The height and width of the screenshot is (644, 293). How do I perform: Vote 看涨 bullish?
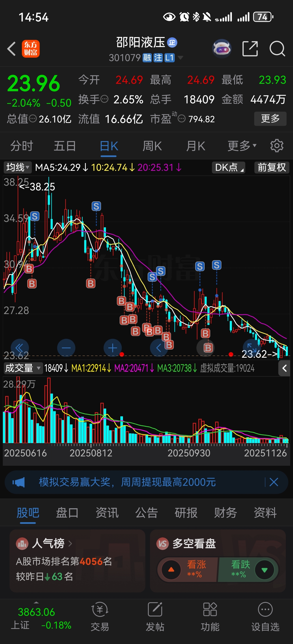(x=188, y=570)
